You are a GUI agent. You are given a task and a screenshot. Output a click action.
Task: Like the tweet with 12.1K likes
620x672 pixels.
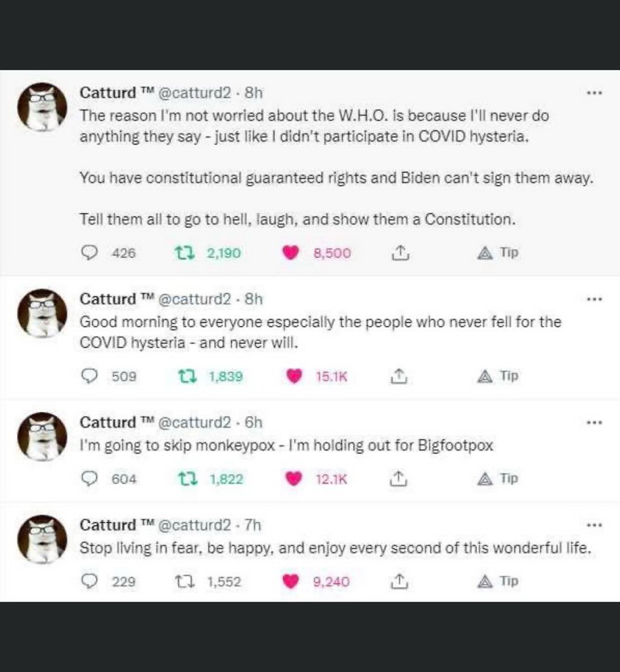pyautogui.click(x=294, y=479)
